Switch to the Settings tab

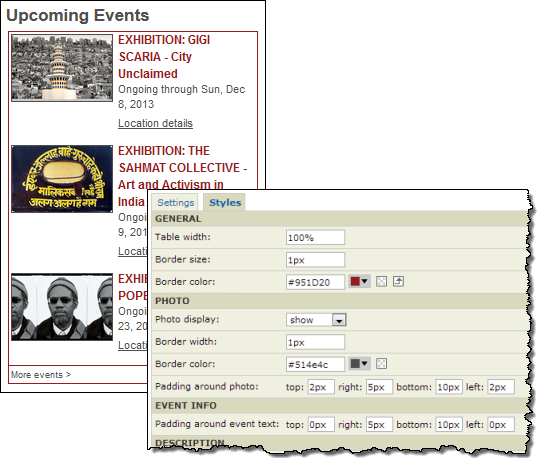tap(175, 203)
